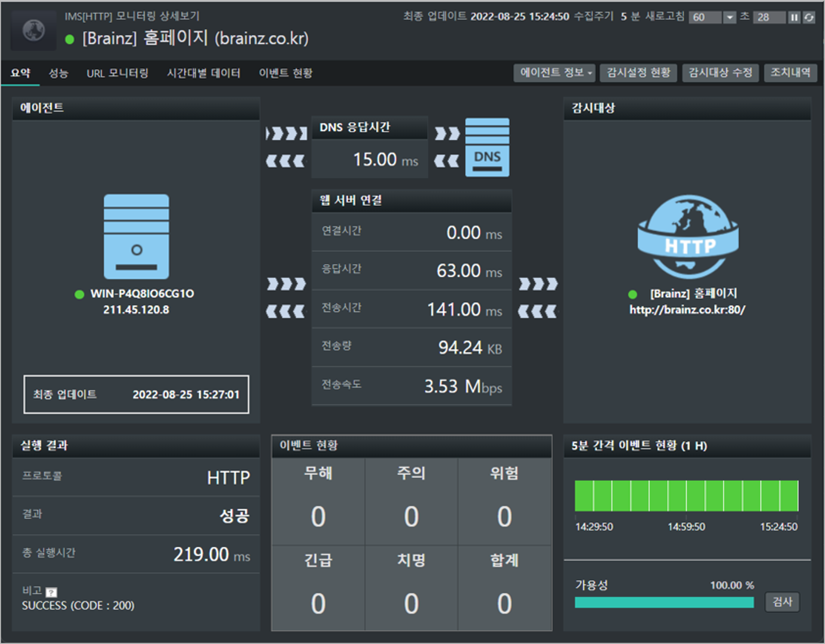The height and width of the screenshot is (644, 825).
Task: Open the URL 모니터링 tab
Action: 118,73
